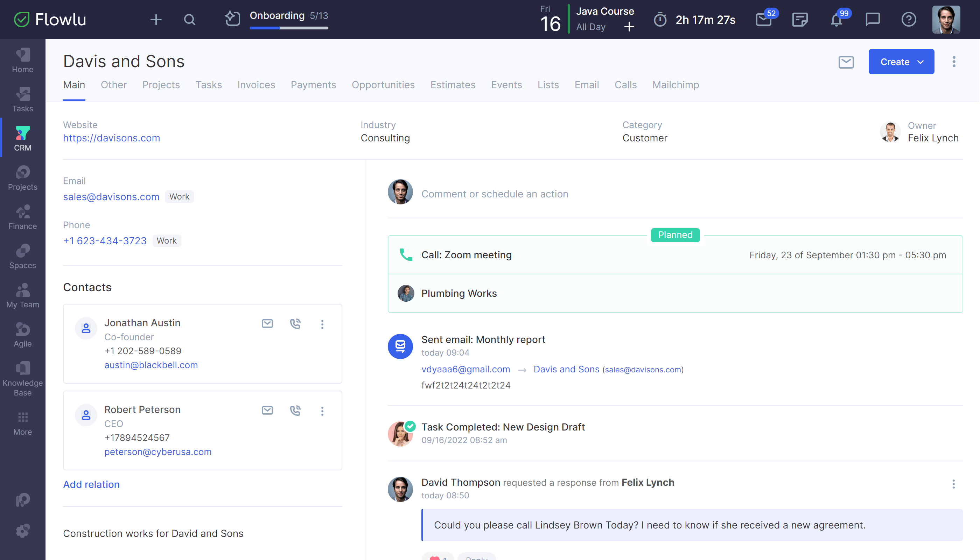Viewport: 980px width, 560px height.
Task: Open the Opportunities tab
Action: click(x=383, y=85)
